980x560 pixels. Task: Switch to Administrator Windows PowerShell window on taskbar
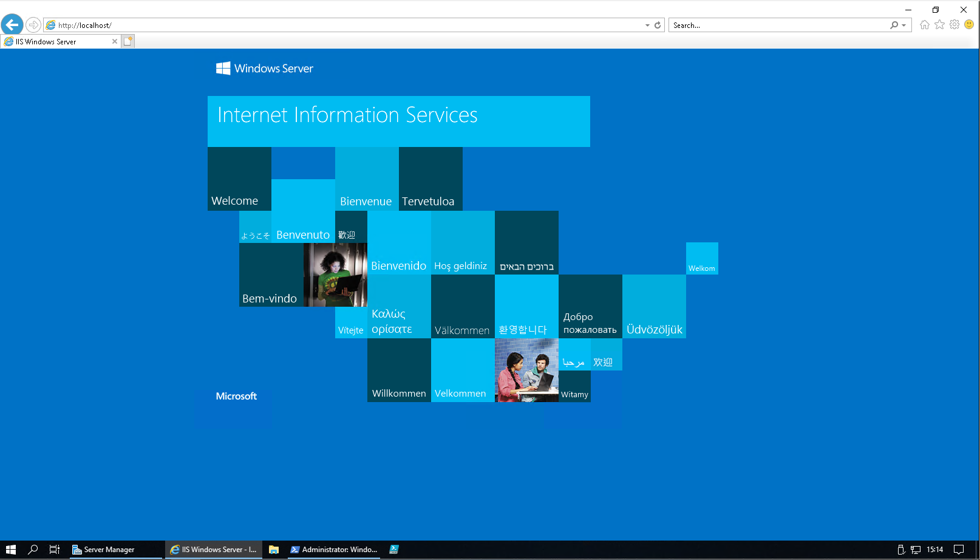(x=334, y=550)
